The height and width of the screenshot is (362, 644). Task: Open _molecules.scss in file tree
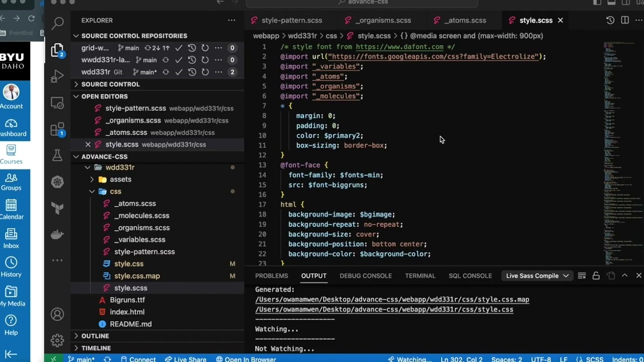[141, 215]
